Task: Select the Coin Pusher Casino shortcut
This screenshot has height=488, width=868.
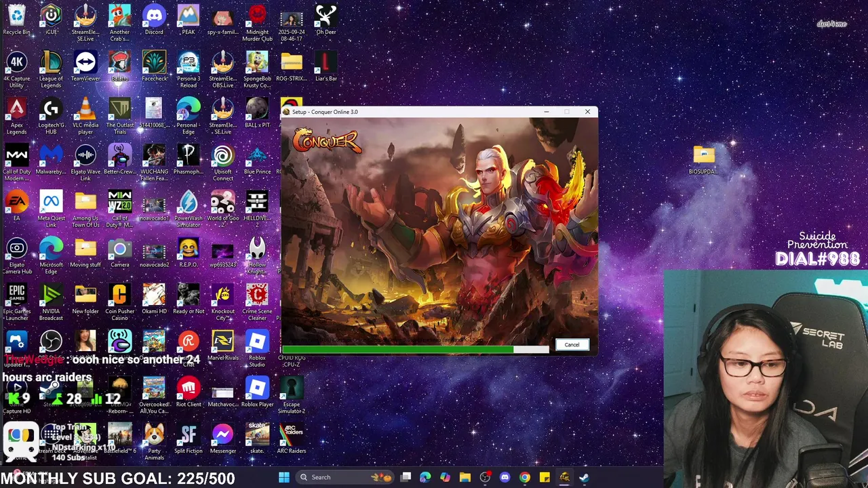Action: click(120, 302)
